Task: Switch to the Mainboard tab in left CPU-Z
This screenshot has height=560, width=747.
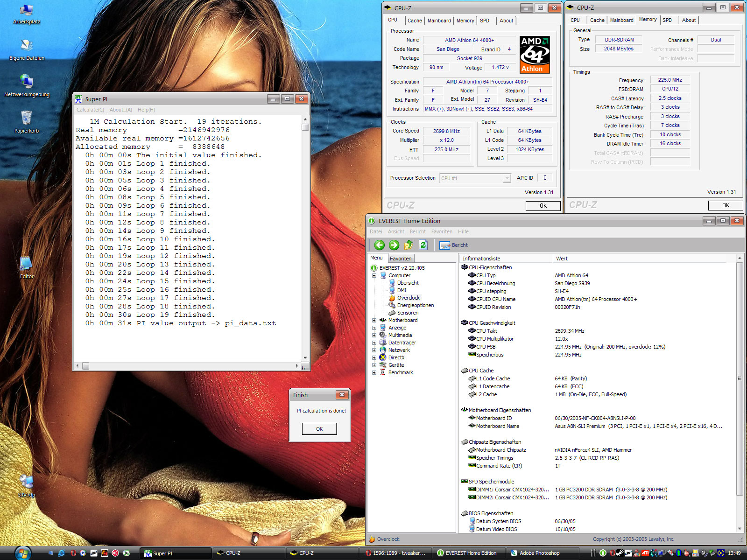Action: [439, 21]
